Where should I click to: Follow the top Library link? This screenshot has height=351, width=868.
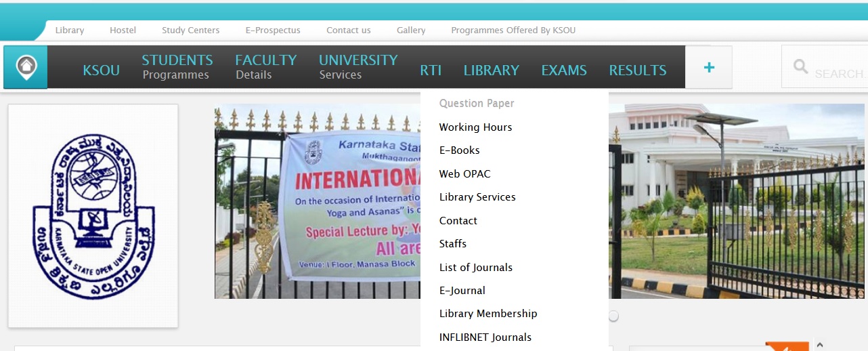coord(70,30)
